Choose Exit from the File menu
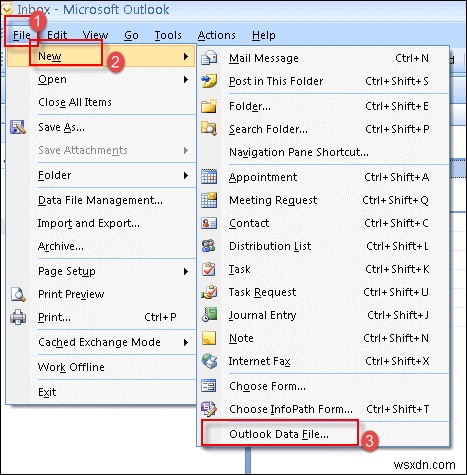The width and height of the screenshot is (467, 475). [47, 392]
